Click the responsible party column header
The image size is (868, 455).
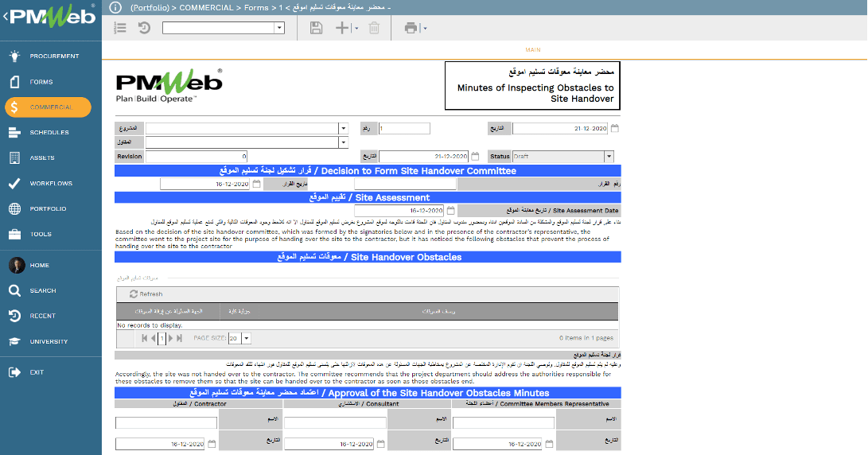[169, 312]
